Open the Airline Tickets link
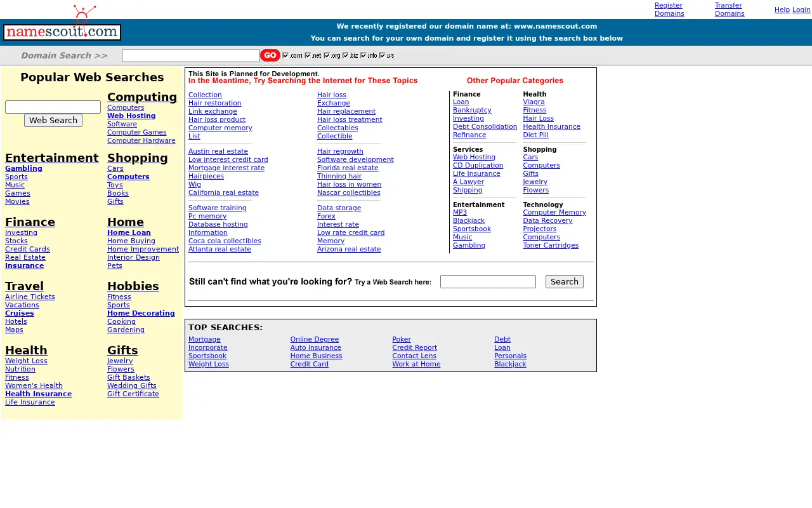The image size is (812, 508). (30, 297)
